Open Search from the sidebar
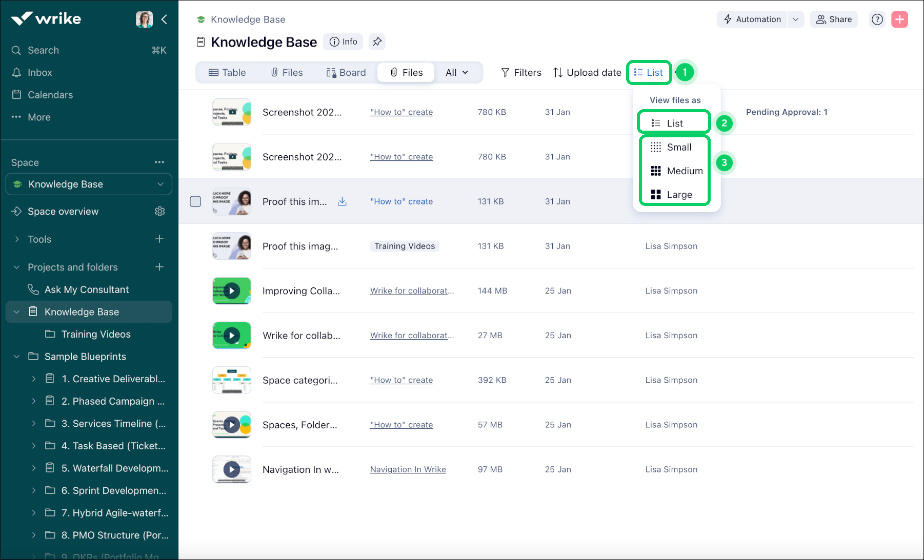The image size is (924, 560). pyautogui.click(x=42, y=50)
